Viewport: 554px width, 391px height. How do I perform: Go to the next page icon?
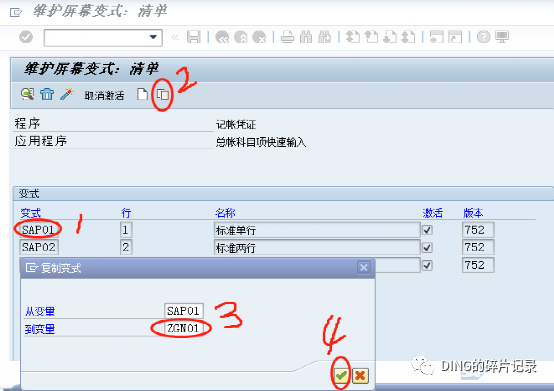390,37
